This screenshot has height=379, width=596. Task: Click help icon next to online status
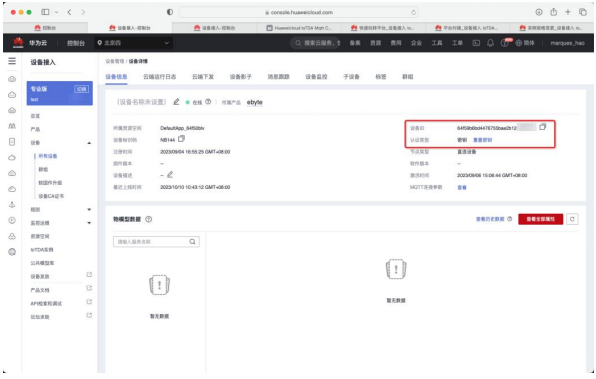point(208,102)
